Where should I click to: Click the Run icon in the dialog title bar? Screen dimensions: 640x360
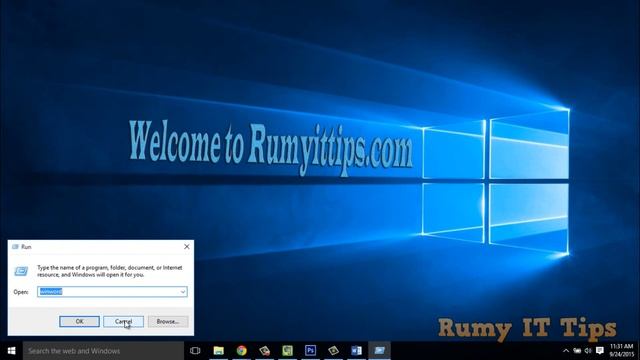[x=16, y=247]
